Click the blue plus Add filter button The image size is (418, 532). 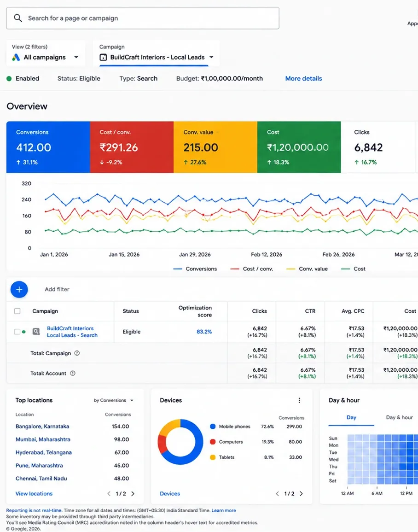[19, 289]
